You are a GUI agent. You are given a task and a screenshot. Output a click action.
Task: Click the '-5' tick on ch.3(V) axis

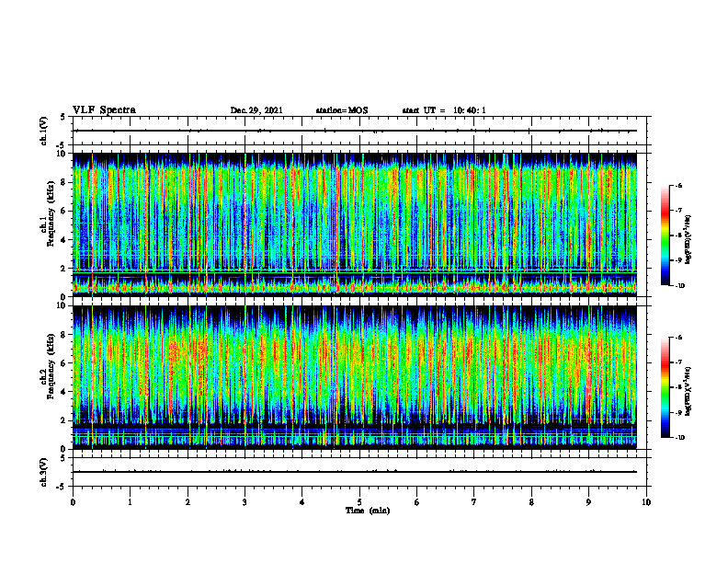tap(63, 487)
